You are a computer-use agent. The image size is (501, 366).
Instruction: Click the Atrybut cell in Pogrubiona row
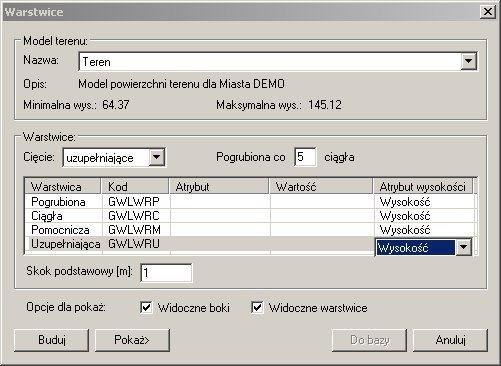[x=220, y=202]
